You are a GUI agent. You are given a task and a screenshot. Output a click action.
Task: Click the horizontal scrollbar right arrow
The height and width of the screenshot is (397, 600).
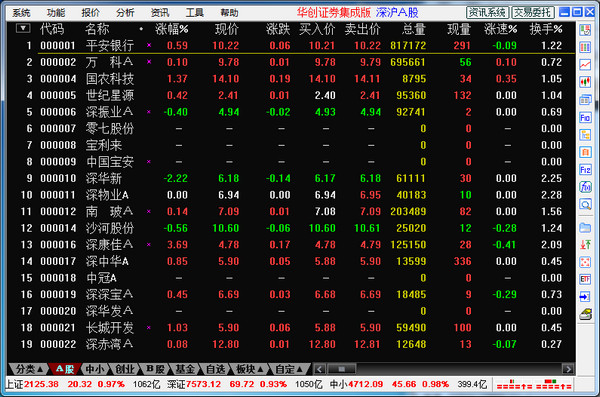pos(568,369)
